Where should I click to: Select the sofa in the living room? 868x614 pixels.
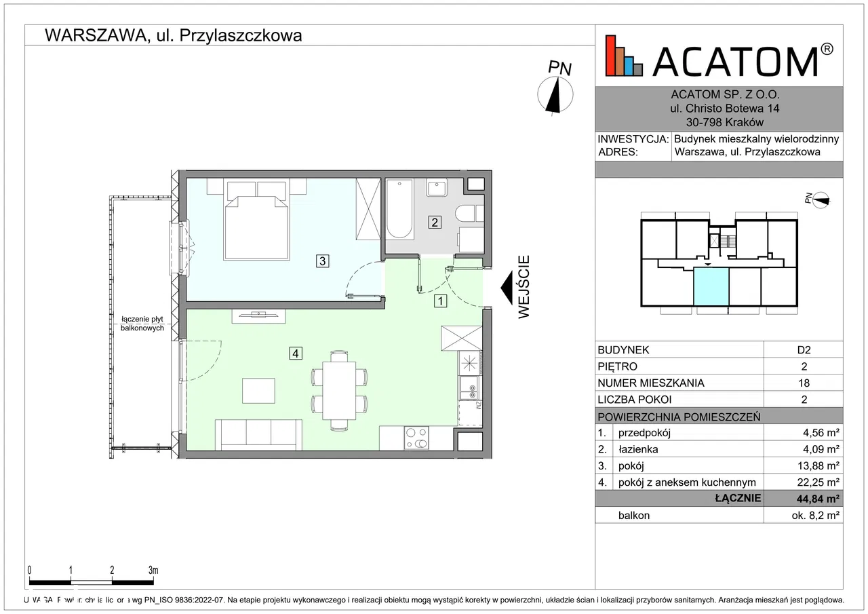(258, 434)
